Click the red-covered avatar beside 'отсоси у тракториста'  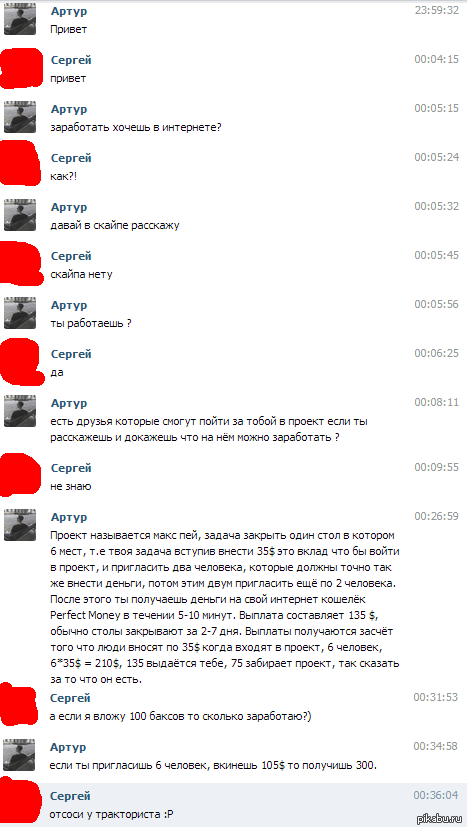click(20, 799)
